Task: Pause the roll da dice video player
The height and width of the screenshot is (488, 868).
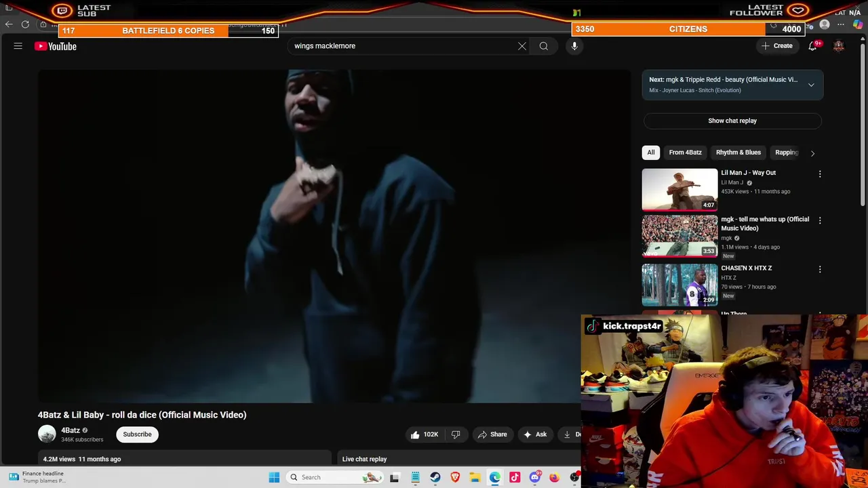Action: tap(334, 237)
